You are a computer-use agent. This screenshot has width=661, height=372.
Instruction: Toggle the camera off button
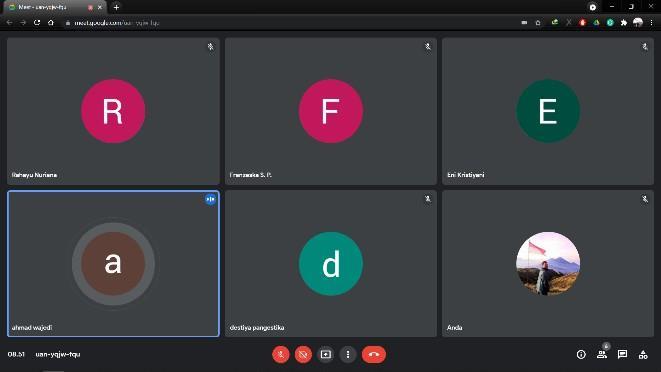[303, 354]
